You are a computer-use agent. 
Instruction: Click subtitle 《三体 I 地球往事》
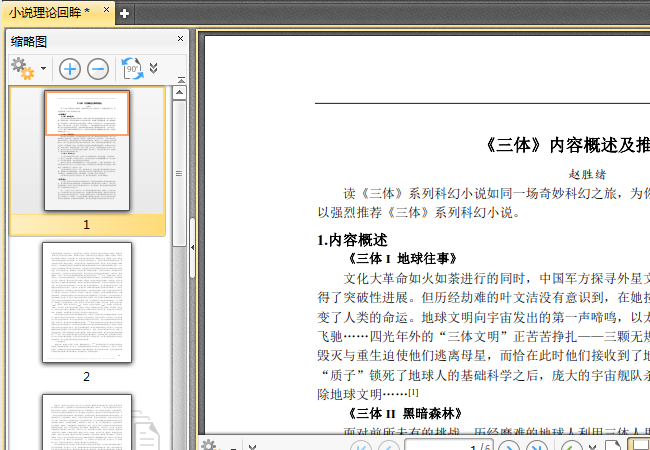point(401,259)
